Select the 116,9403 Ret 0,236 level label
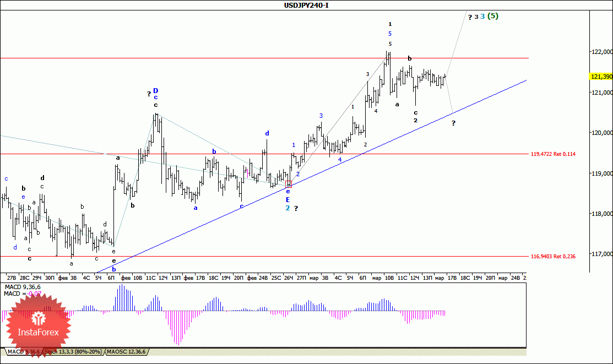 (553, 257)
